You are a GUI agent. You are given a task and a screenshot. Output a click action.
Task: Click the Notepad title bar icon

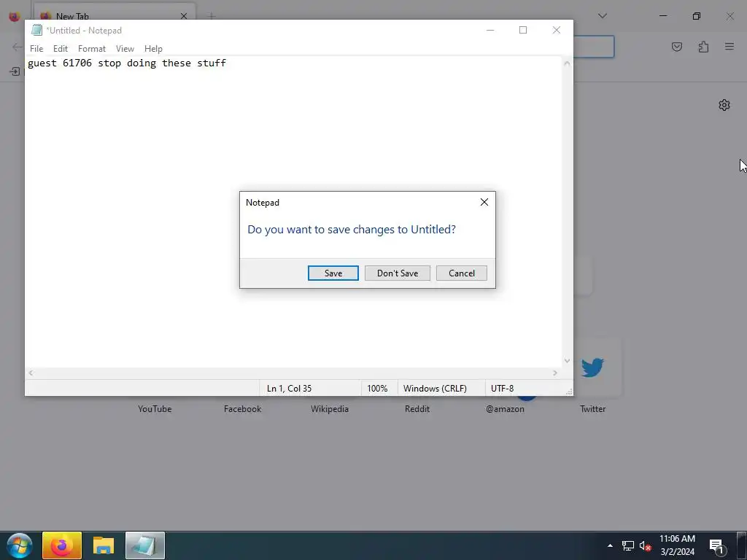tap(36, 30)
